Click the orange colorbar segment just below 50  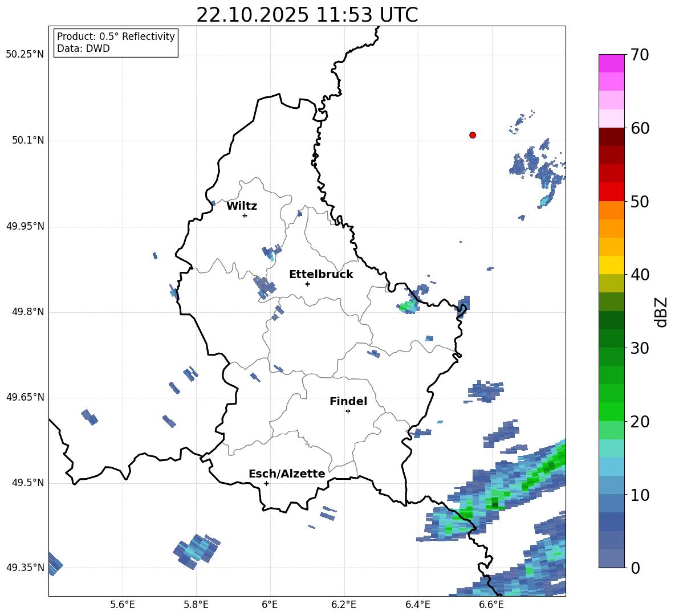point(611,210)
